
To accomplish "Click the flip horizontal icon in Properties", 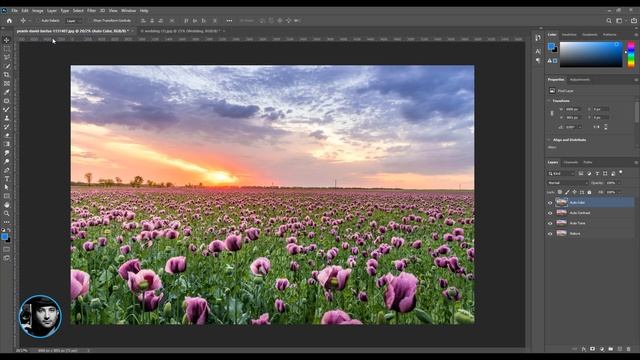I will (x=596, y=127).
